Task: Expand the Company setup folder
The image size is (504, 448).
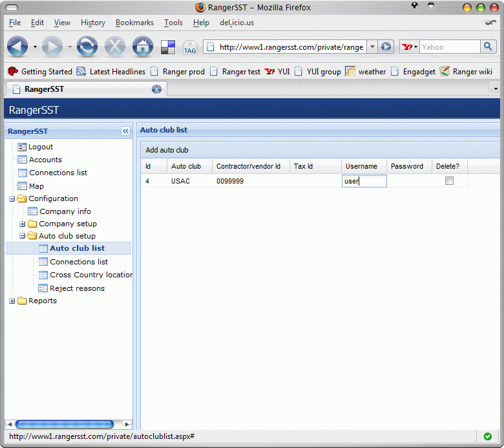Action: (23, 224)
